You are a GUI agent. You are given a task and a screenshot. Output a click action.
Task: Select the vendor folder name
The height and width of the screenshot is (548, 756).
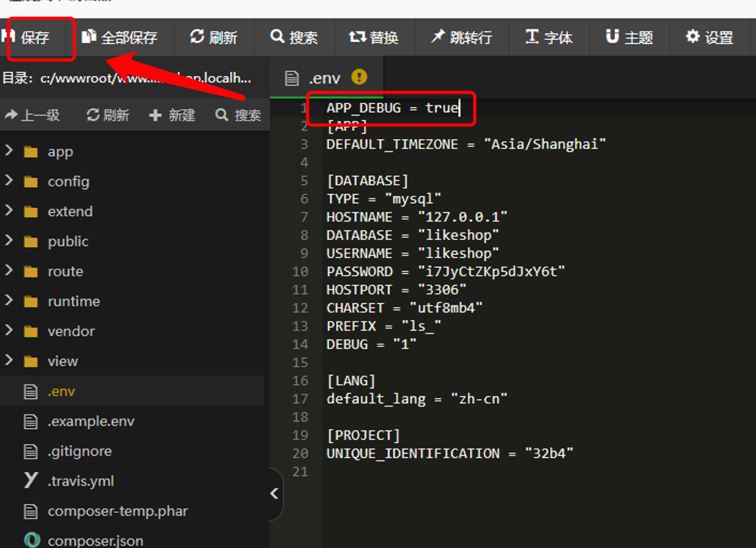(x=71, y=331)
